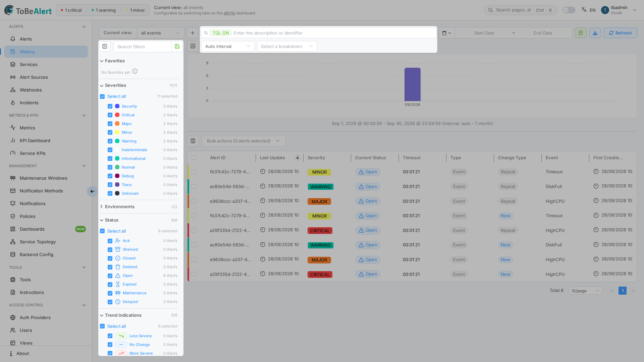The width and height of the screenshot is (644, 362).
Task: Click the Refresh button
Action: click(x=620, y=33)
